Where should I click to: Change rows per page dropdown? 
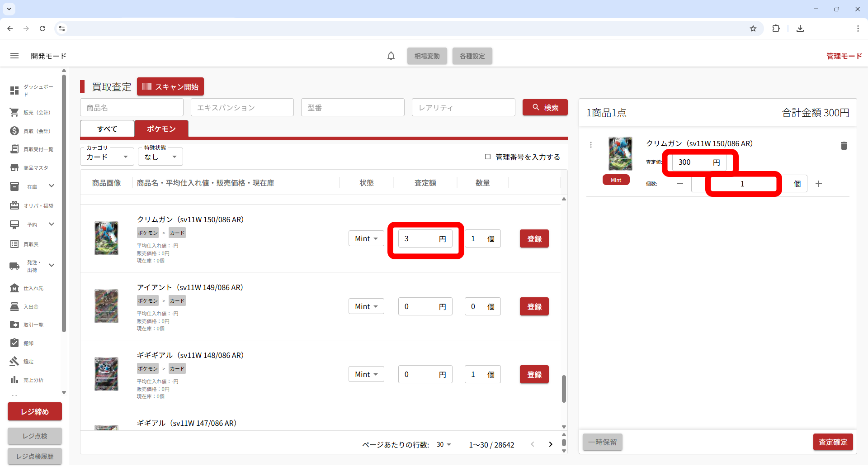[x=444, y=444]
